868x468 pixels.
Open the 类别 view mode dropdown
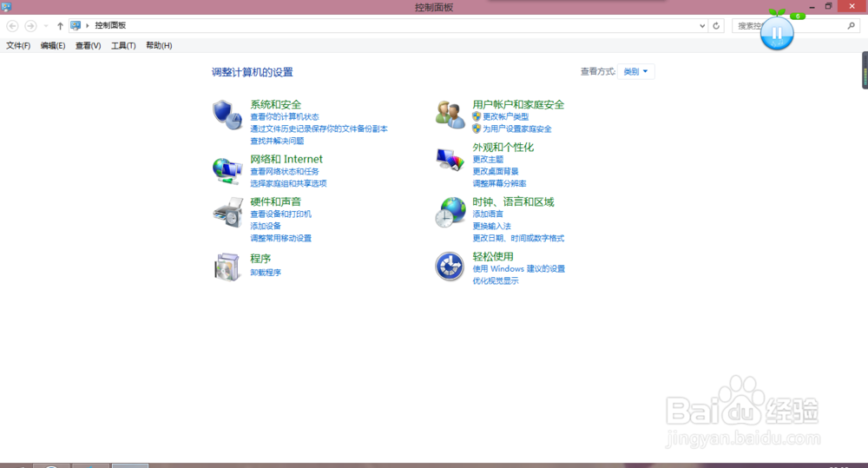(x=636, y=71)
